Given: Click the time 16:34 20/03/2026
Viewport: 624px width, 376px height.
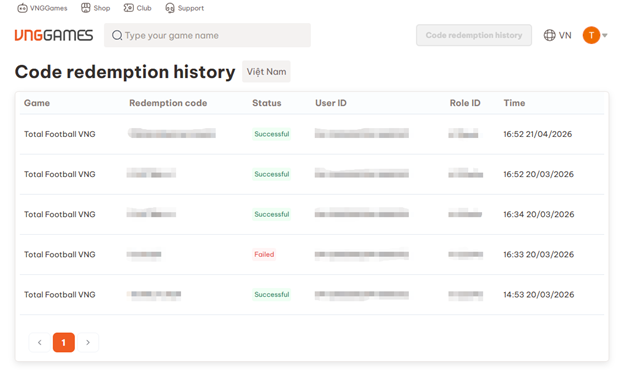Looking at the screenshot, I should 539,214.
